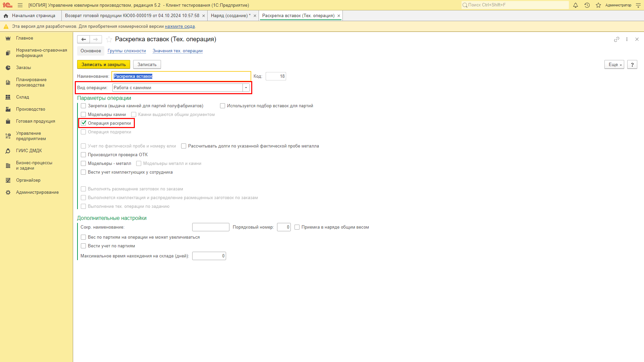Open Производство section in sidebar
644x362 pixels.
tap(31, 109)
